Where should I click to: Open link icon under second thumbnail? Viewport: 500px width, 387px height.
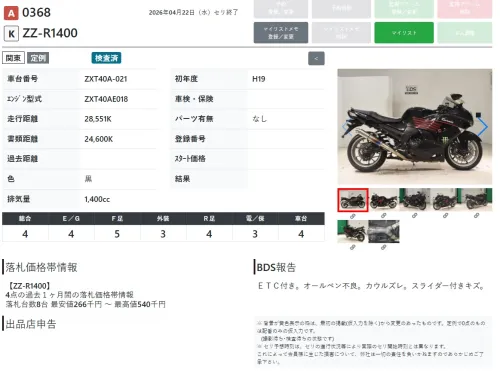pyautogui.click(x=384, y=216)
